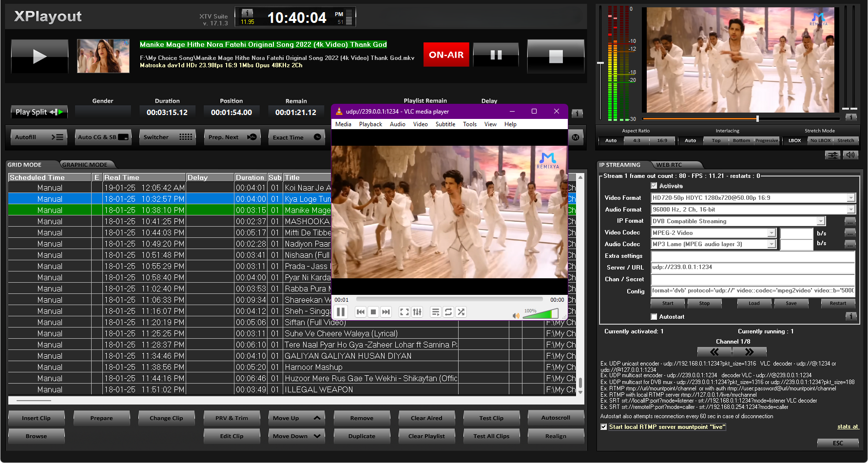Click the clock info icon beside 10:40:04
This screenshot has height=463, width=868.
click(248, 13)
